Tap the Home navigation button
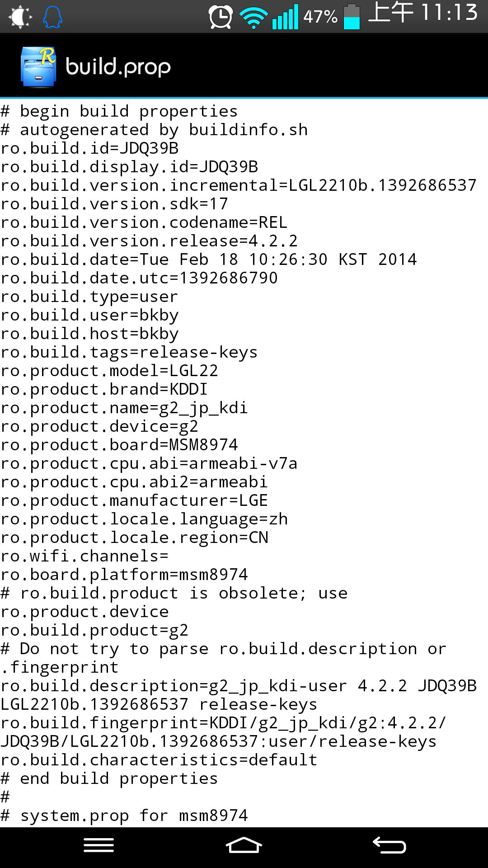488x868 pixels. [x=244, y=845]
